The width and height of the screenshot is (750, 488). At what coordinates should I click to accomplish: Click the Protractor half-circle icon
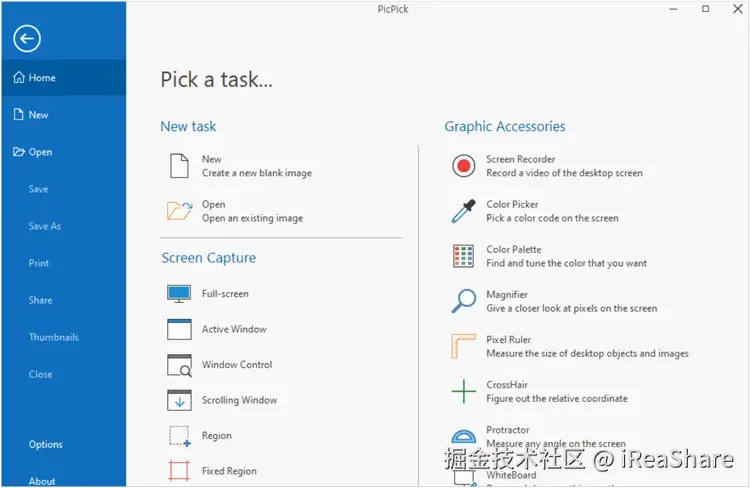(463, 436)
